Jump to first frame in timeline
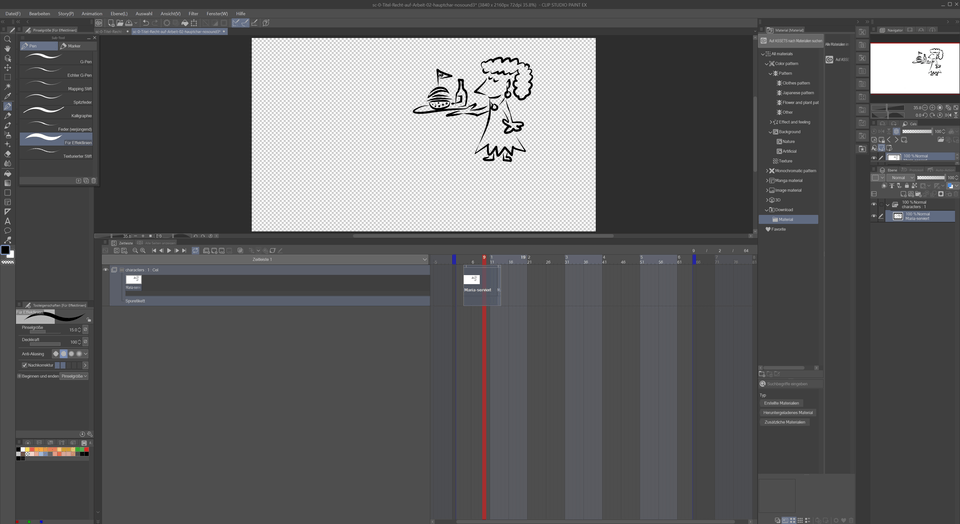 pyautogui.click(x=154, y=250)
